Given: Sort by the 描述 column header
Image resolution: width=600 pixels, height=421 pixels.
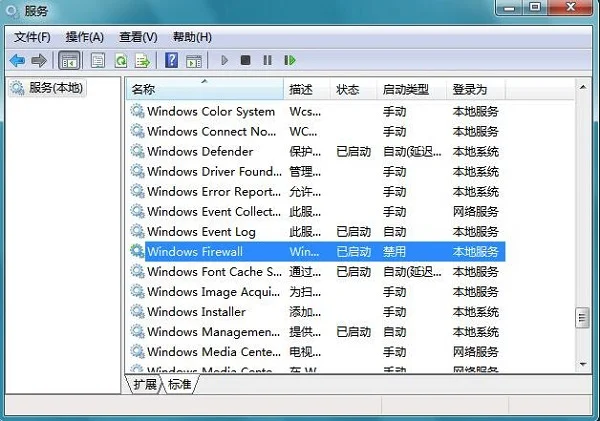Looking at the screenshot, I should (307, 89).
